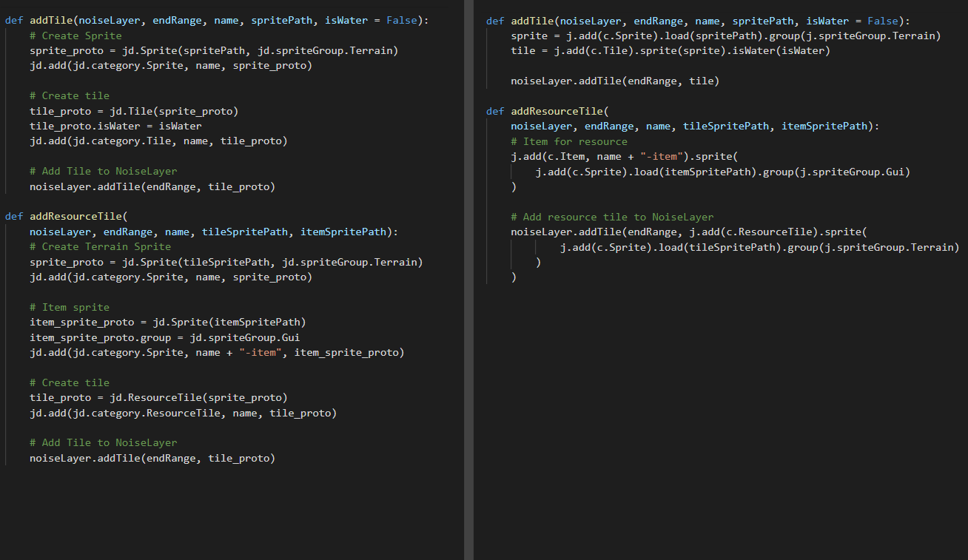Image resolution: width=968 pixels, height=560 pixels.
Task: Click line 'sprite_proto = jd.Sprite(tileSpritePath, jd.spriteGroup.Terrain)'
Action: tap(226, 262)
